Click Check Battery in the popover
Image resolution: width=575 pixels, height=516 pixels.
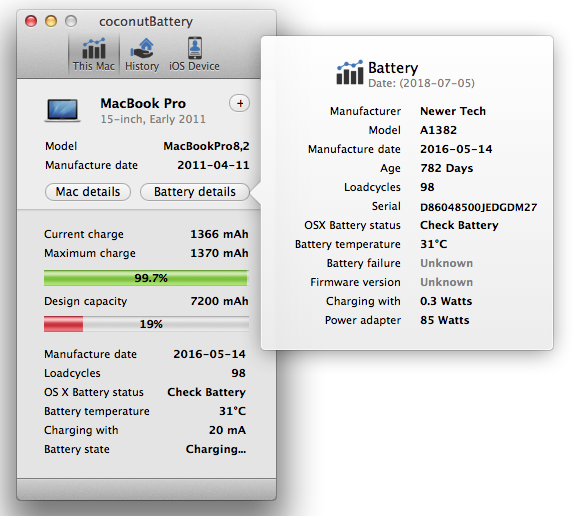(459, 225)
